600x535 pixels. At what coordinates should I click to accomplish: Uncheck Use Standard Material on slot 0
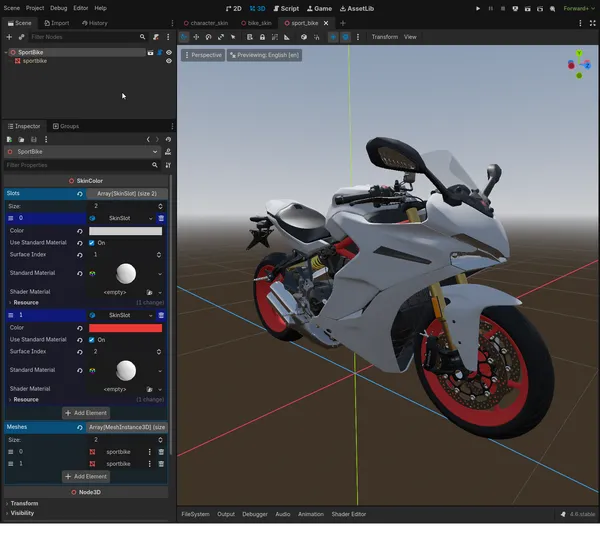pyautogui.click(x=91, y=243)
